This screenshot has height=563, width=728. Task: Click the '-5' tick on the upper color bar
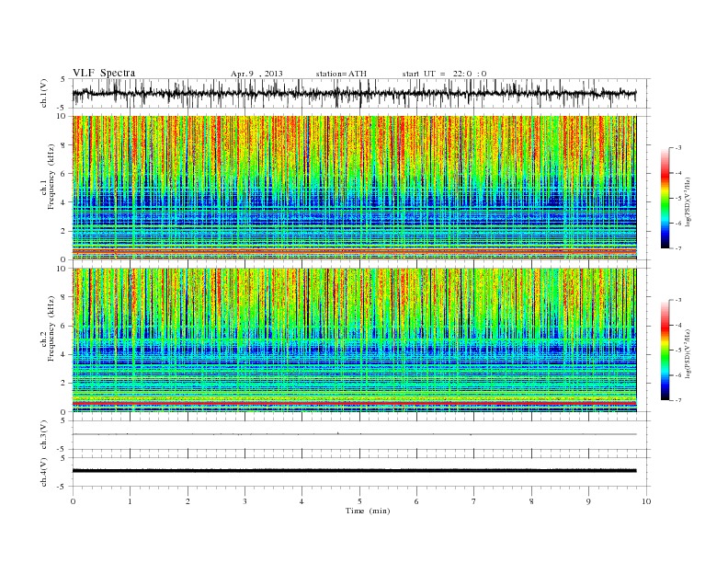677,199
